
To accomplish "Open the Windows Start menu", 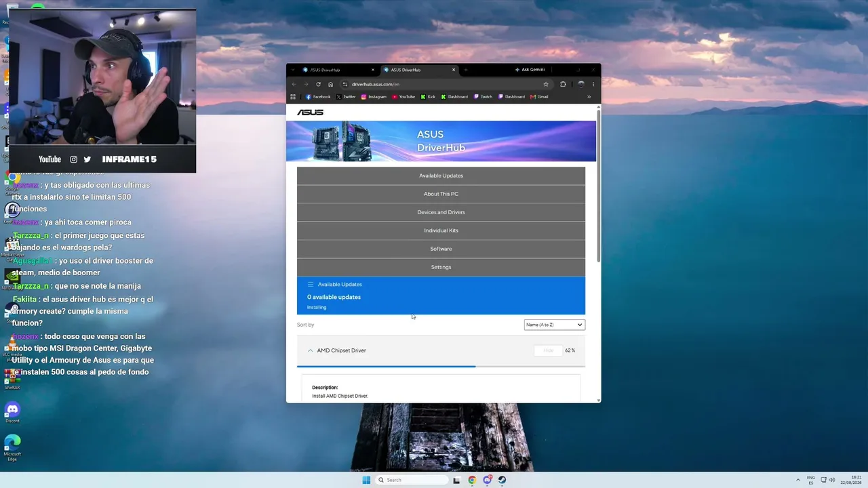I will [366, 480].
